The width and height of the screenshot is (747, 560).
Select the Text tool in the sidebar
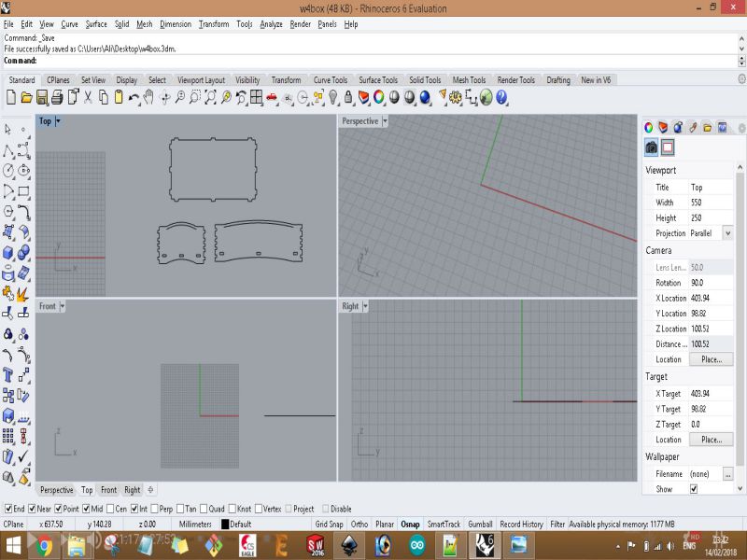[x=8, y=375]
